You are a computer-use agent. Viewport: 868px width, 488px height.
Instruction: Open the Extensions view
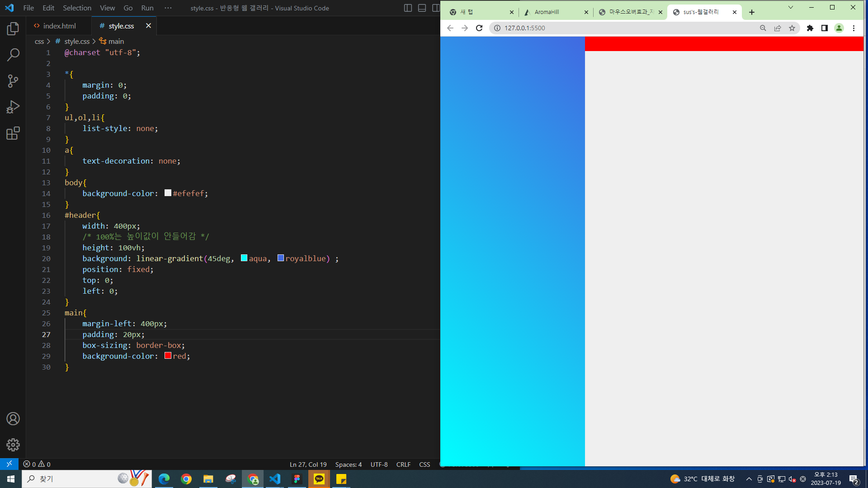[x=13, y=133]
